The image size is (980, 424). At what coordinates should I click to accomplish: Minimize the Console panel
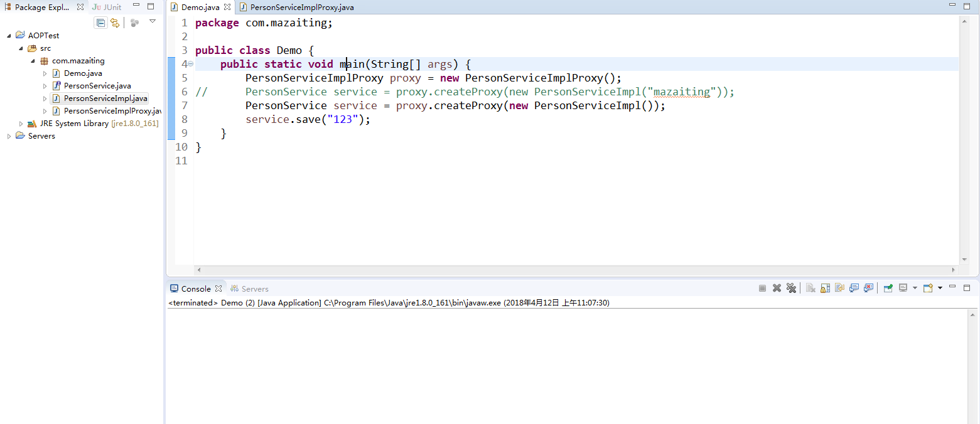[x=952, y=287]
